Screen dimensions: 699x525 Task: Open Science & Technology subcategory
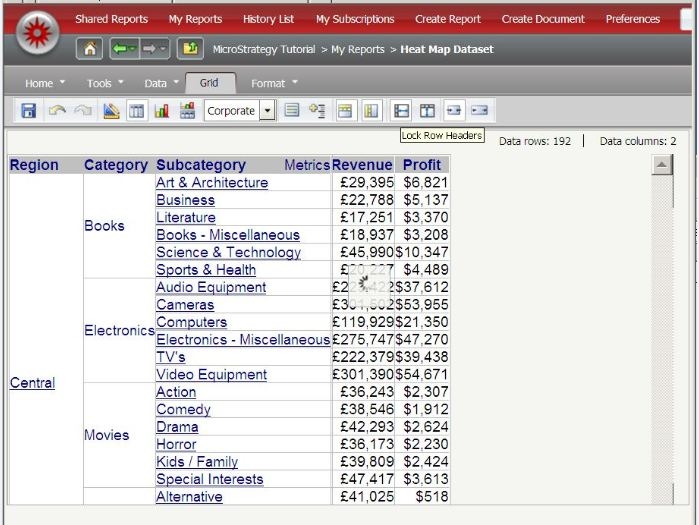coord(228,252)
